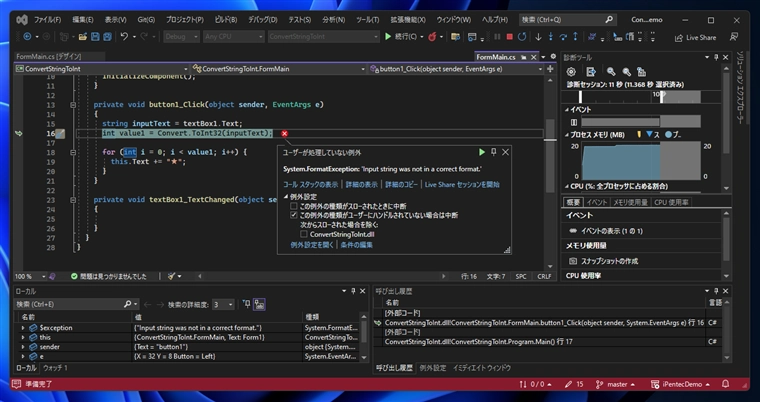
Task: Expand the 'sender' variable row
Action: [22, 347]
